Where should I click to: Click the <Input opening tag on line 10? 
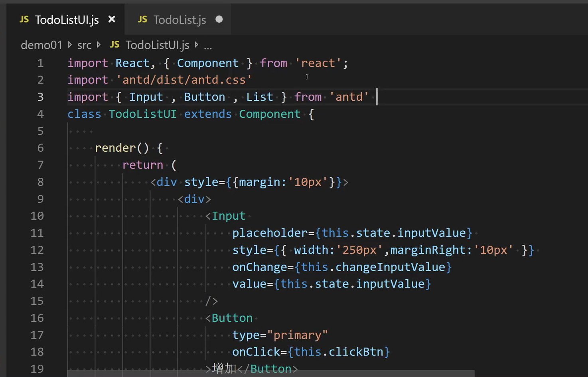[x=225, y=216]
